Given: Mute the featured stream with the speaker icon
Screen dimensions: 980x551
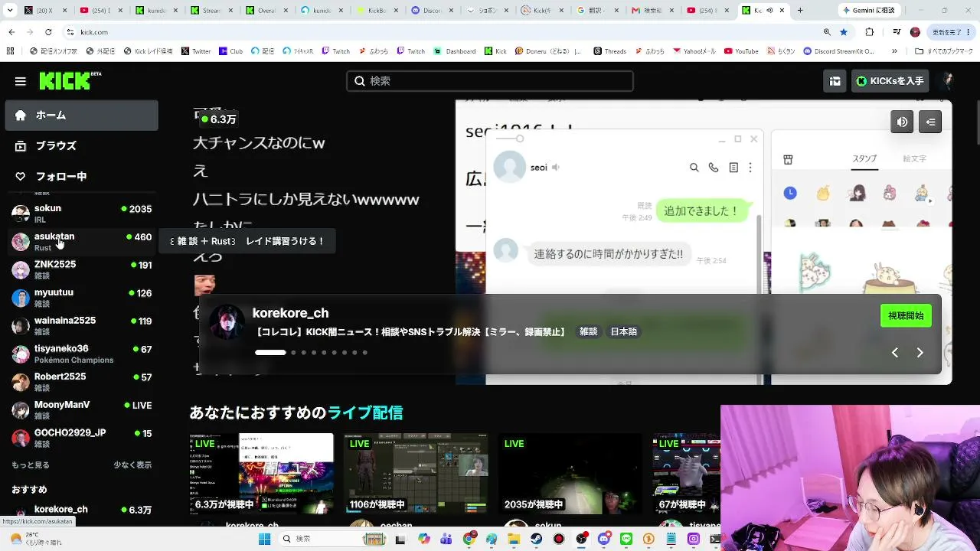Looking at the screenshot, I should 902,122.
